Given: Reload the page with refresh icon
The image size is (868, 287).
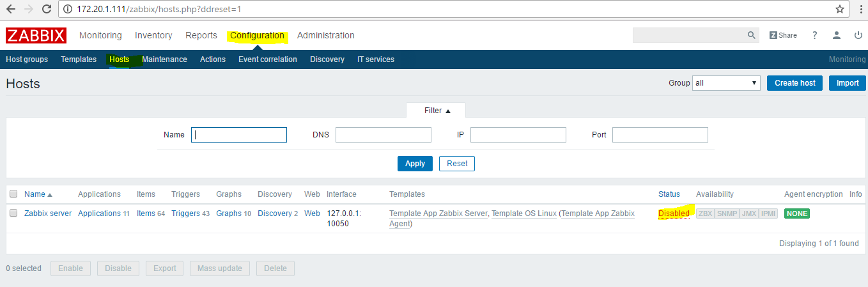Looking at the screenshot, I should click(x=47, y=9).
